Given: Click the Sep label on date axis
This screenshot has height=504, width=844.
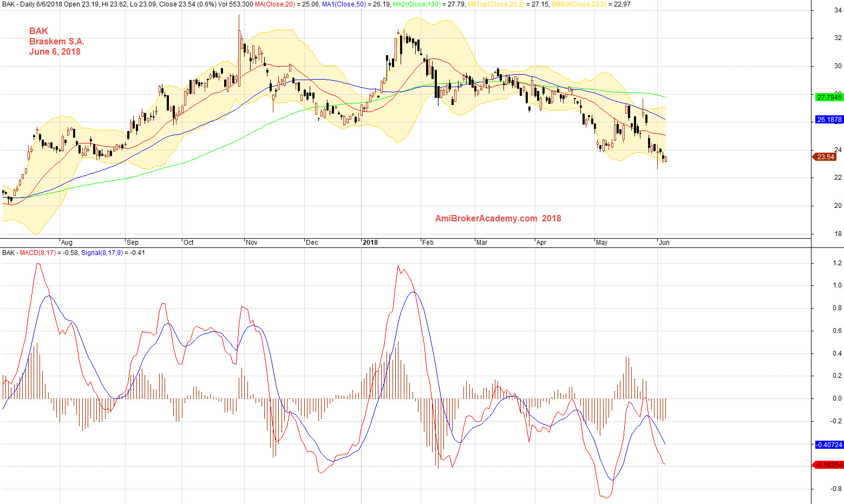Looking at the screenshot, I should click(x=132, y=243).
